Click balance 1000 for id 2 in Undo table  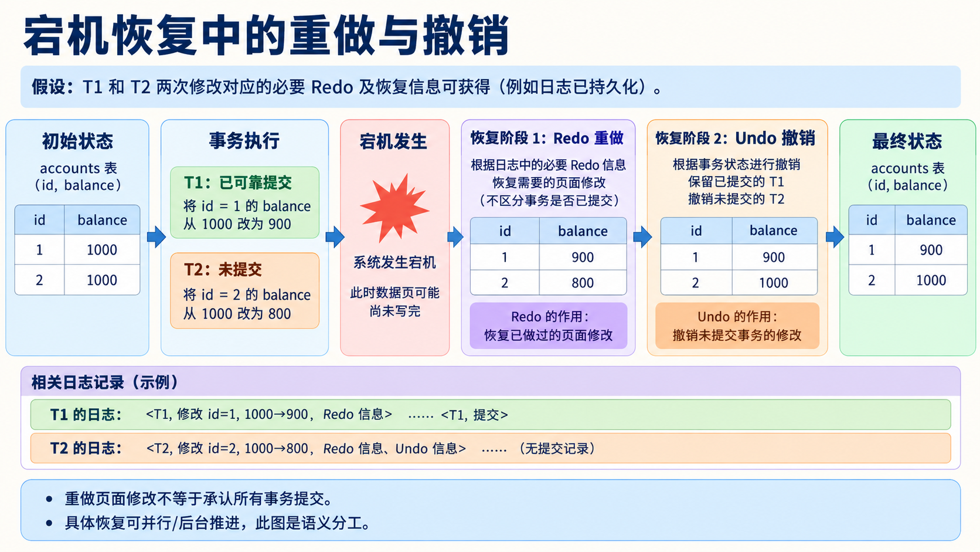click(774, 283)
